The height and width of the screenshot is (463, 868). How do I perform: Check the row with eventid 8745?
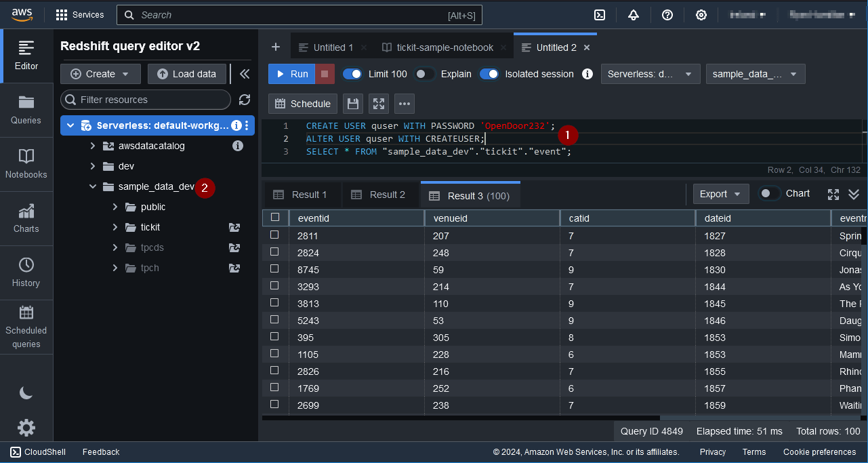274,269
